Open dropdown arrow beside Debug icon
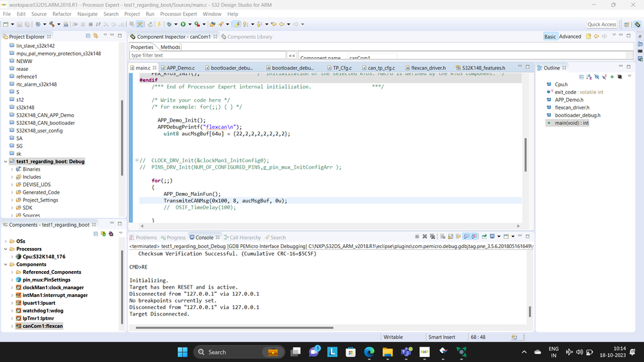644x362 pixels. point(176,24)
